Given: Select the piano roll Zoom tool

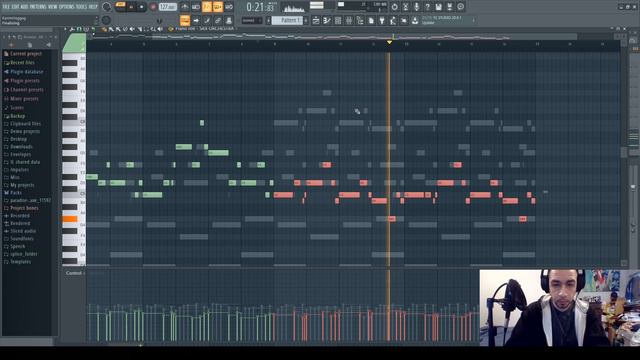Looking at the screenshot, I should pos(152,29).
